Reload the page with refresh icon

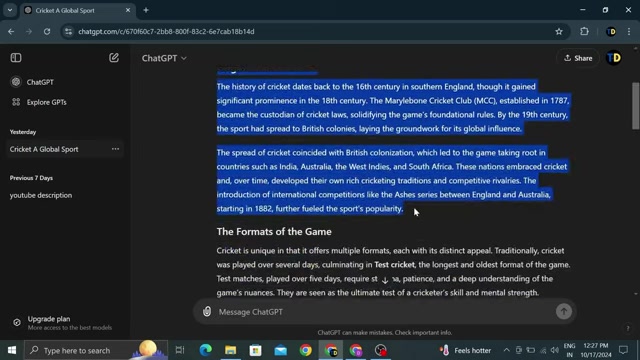pyautogui.click(x=47, y=31)
